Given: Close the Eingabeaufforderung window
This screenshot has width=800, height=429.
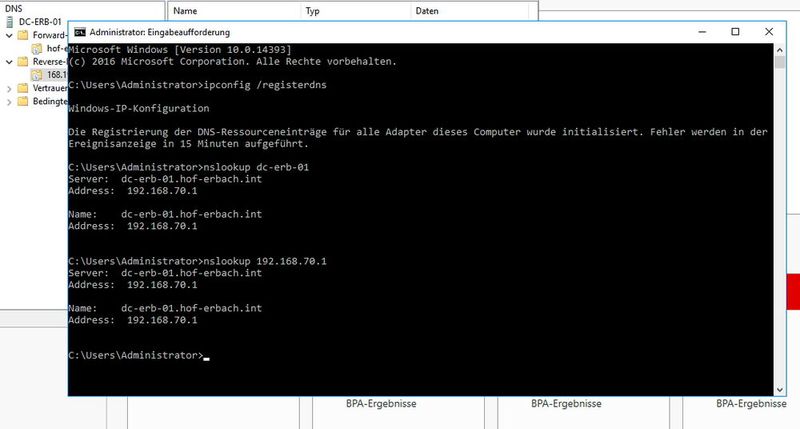Looking at the screenshot, I should pyautogui.click(x=769, y=32).
